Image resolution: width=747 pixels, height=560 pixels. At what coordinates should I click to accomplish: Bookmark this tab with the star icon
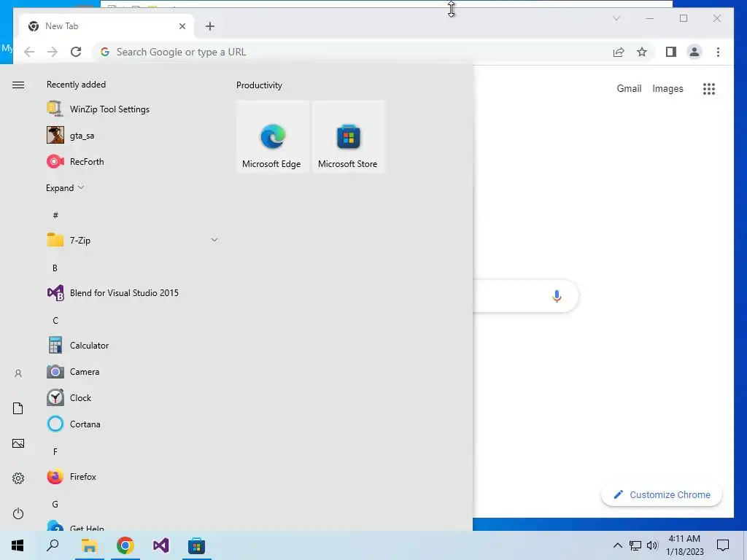coord(642,52)
